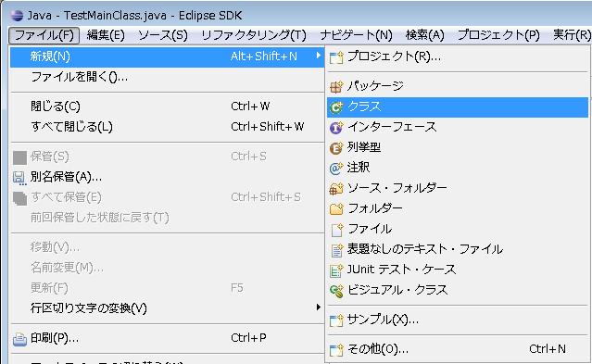Open the ソース(S) menu
The height and width of the screenshot is (364, 592).
(x=163, y=35)
